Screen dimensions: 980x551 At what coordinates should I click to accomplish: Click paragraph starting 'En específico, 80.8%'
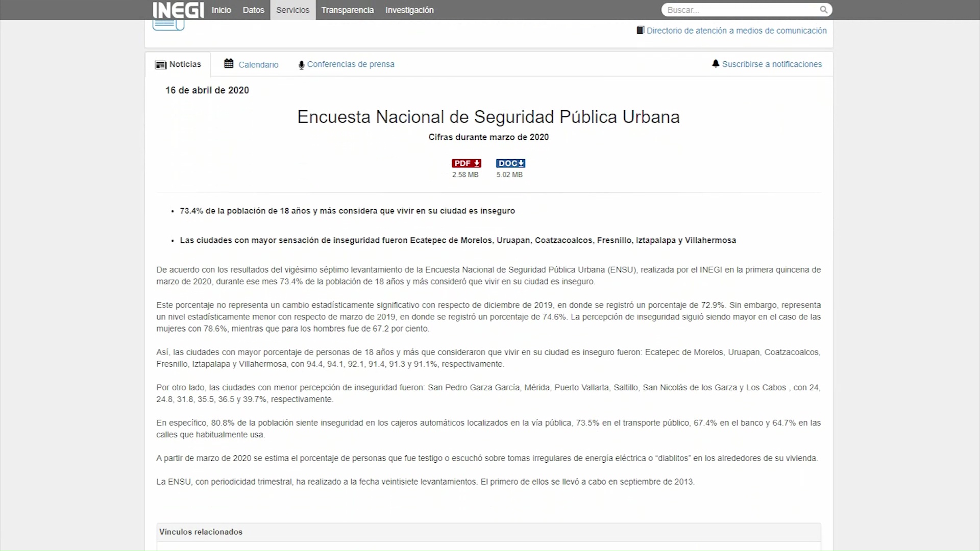point(488,429)
